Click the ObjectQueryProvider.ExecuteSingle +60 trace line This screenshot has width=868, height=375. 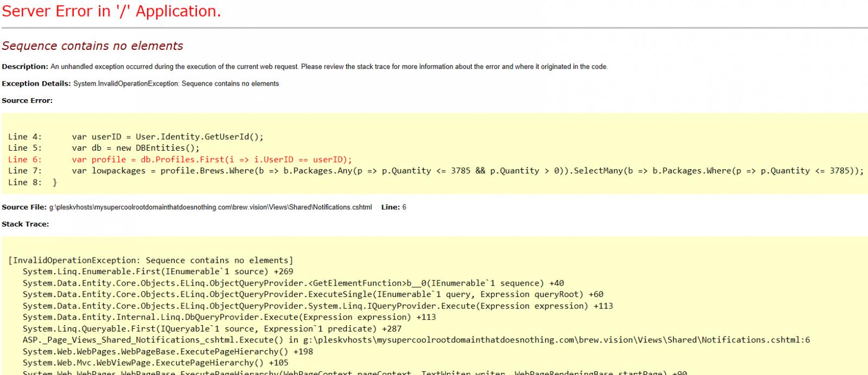click(x=313, y=294)
